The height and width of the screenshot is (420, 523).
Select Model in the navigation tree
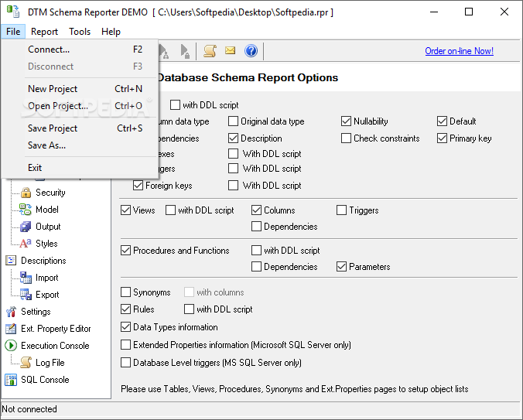tap(47, 210)
